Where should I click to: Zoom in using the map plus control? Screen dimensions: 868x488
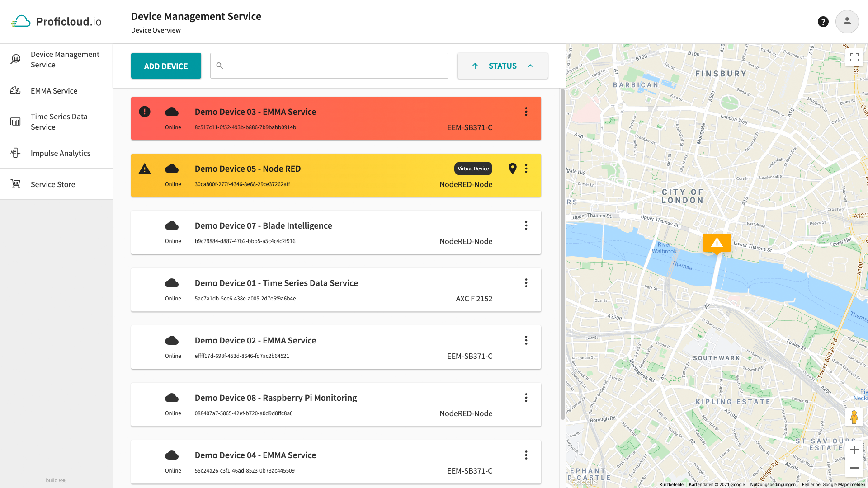point(854,450)
